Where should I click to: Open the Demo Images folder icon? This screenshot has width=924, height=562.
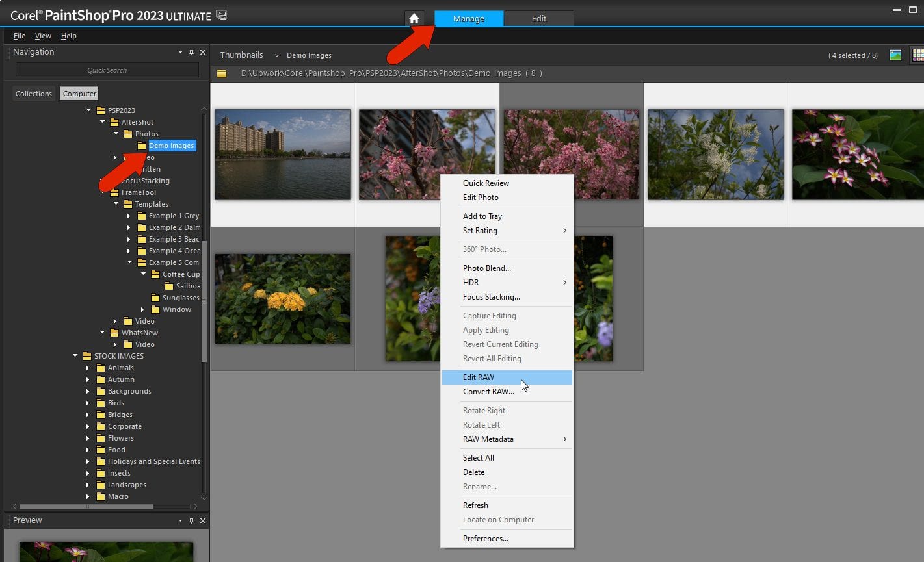pyautogui.click(x=142, y=146)
